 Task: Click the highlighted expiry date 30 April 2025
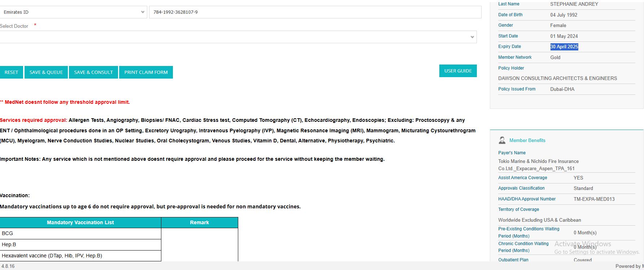tap(564, 47)
